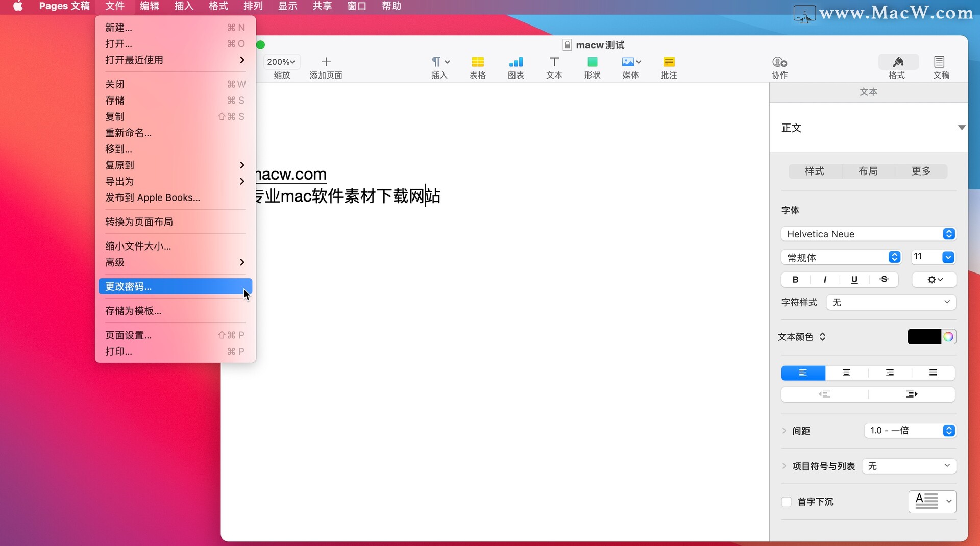The width and height of the screenshot is (980, 546).
Task: Check the 首字下沉 drop cap option
Action: pos(787,502)
